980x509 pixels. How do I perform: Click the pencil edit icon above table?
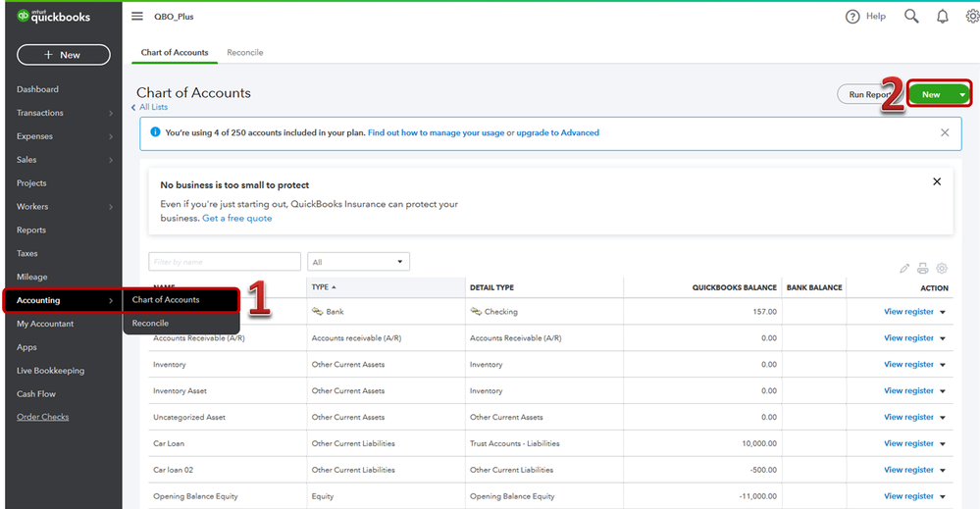click(x=904, y=269)
